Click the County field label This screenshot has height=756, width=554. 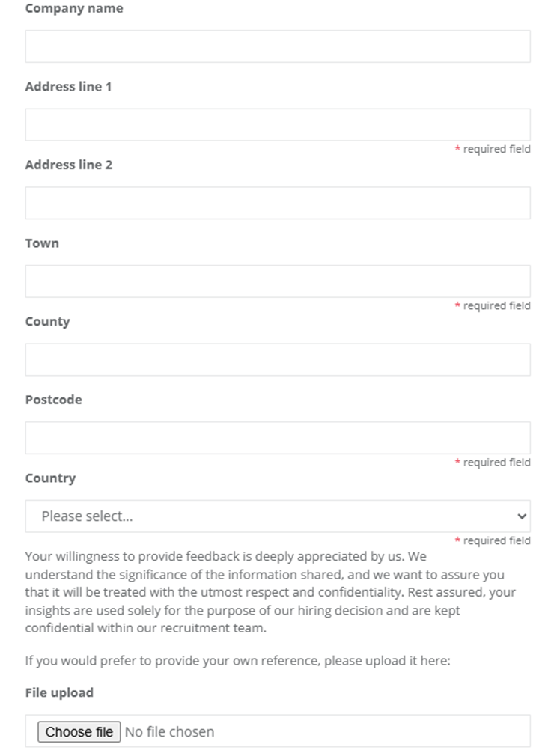click(x=47, y=322)
